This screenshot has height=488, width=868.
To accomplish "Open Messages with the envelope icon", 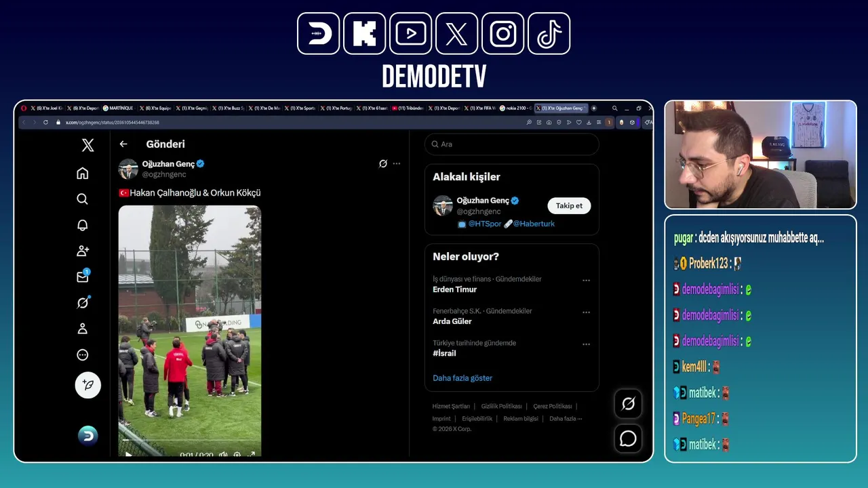I will tap(82, 277).
